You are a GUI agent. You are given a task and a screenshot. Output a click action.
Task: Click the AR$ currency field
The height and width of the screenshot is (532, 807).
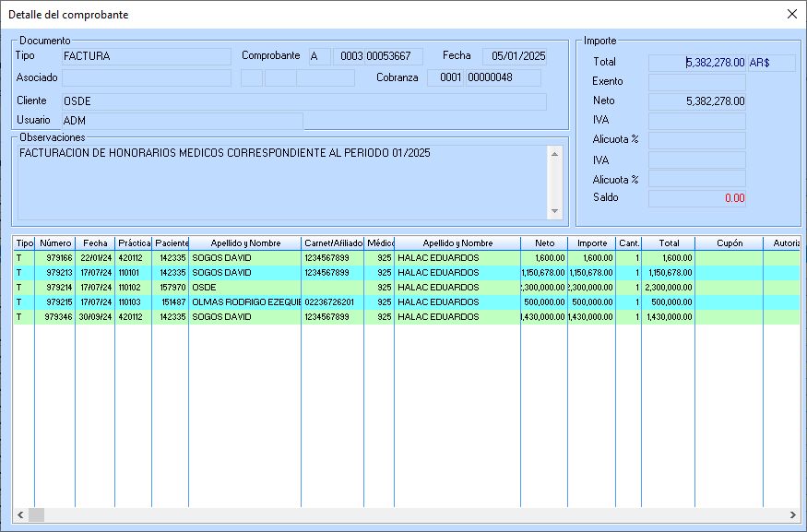click(x=771, y=63)
